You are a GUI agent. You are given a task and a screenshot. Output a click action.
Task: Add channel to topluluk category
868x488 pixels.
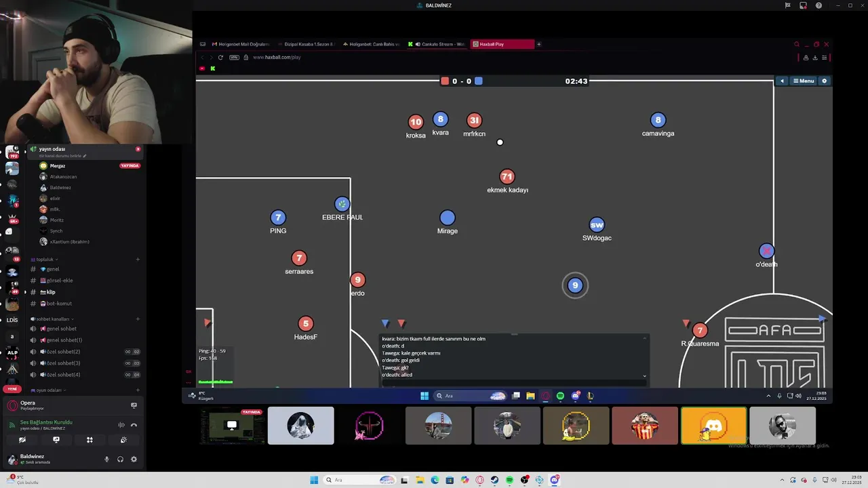138,259
